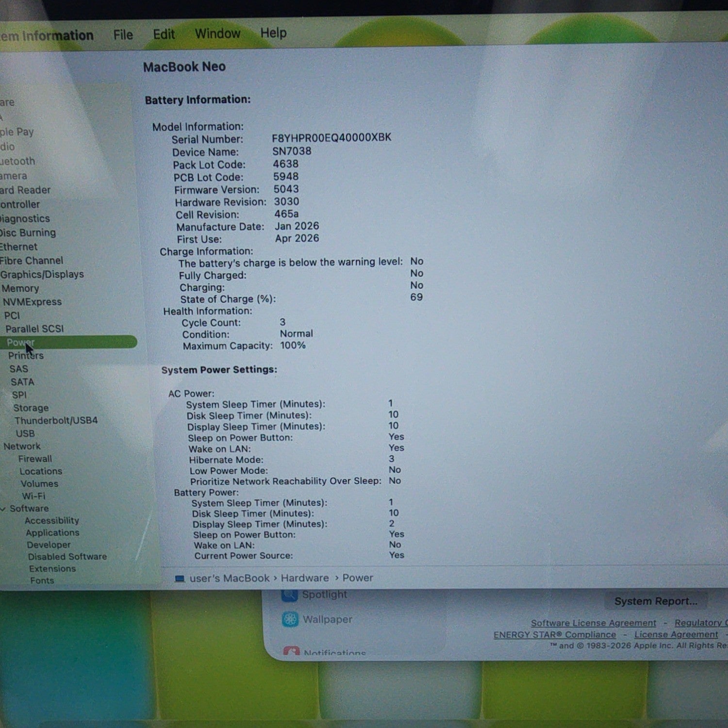Select Applications under Software
The width and height of the screenshot is (728, 728).
(52, 533)
